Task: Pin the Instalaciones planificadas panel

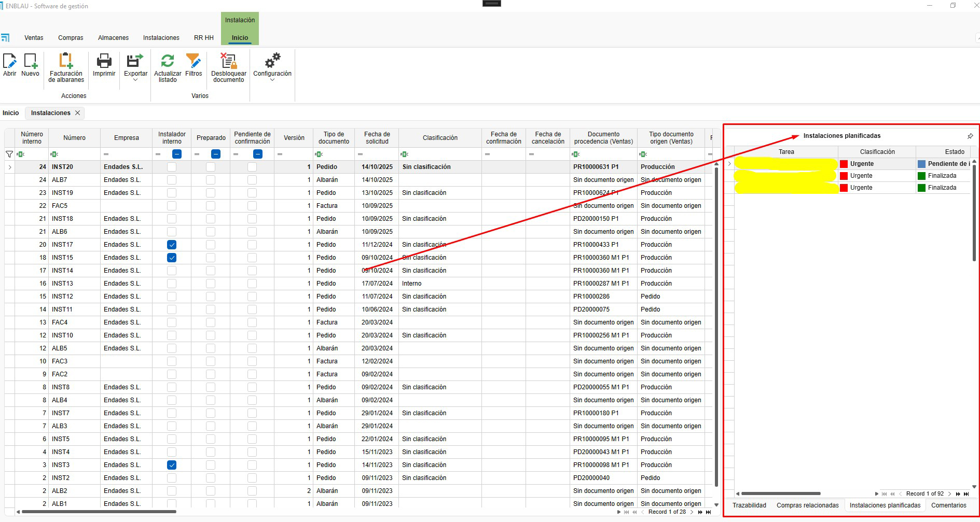Action: pyautogui.click(x=970, y=136)
